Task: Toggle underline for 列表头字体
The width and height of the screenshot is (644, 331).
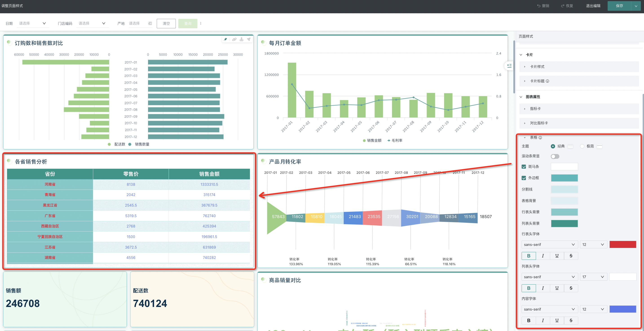Action: pos(557,288)
